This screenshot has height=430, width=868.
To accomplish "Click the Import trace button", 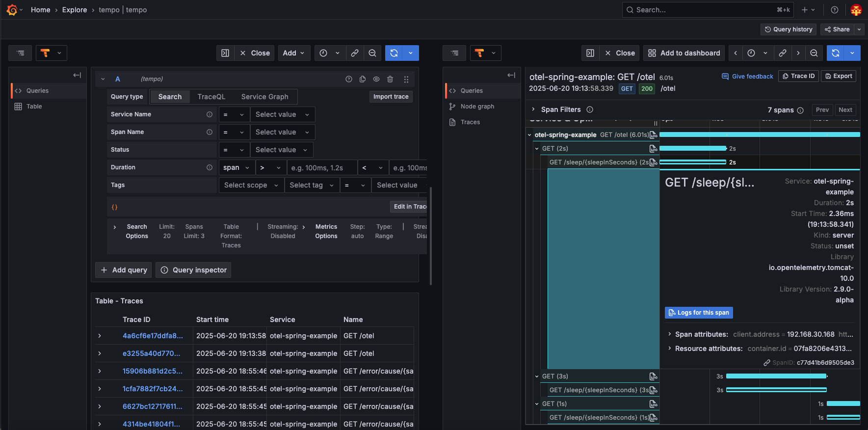I will tap(391, 97).
